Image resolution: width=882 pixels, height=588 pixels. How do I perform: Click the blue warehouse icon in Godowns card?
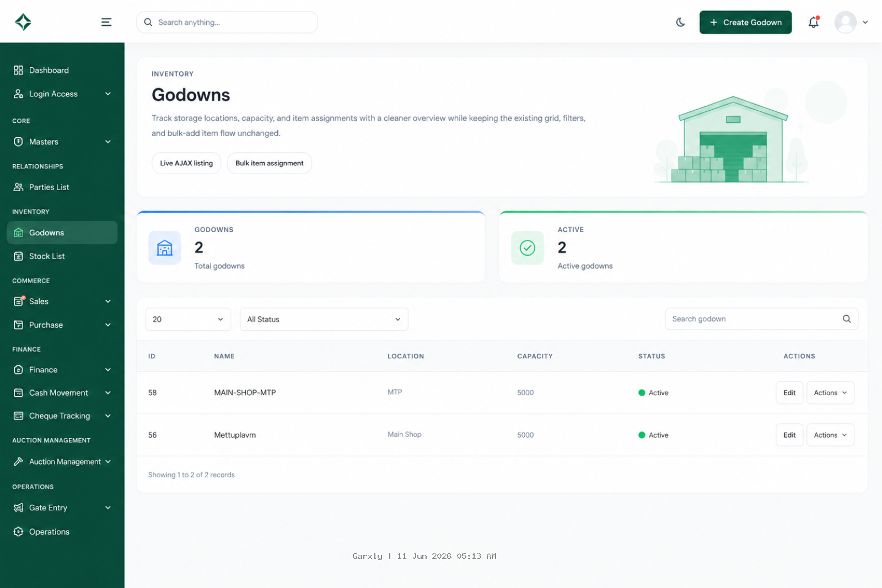(164, 247)
